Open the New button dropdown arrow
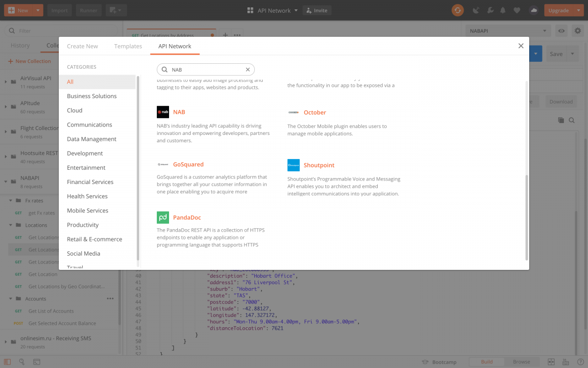Image resolution: width=588 pixels, height=368 pixels. coord(37,10)
